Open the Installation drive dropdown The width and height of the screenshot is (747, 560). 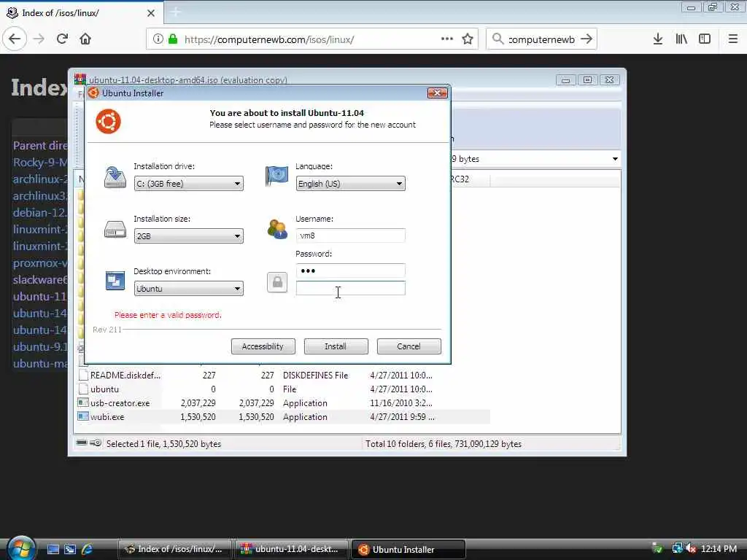coord(189,184)
